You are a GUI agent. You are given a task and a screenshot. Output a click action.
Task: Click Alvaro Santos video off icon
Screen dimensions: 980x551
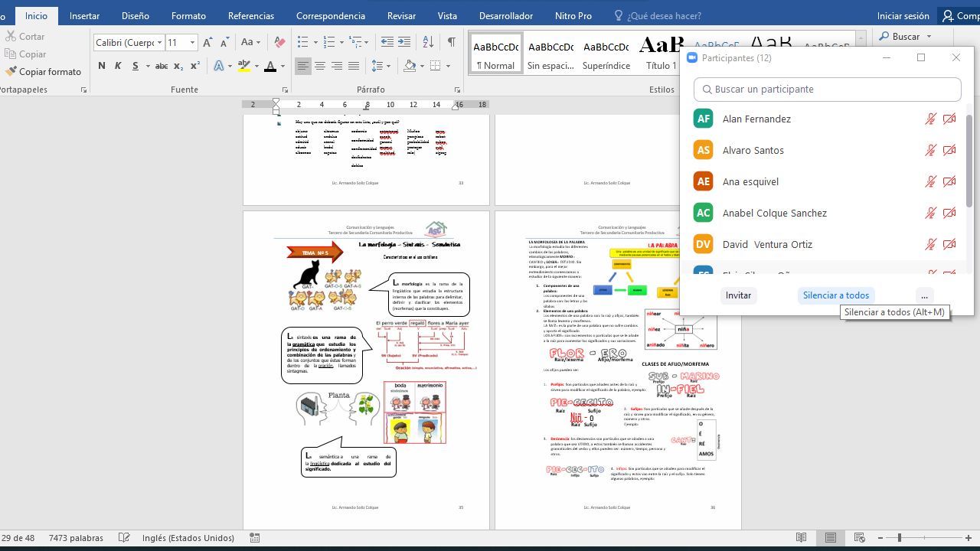click(949, 150)
